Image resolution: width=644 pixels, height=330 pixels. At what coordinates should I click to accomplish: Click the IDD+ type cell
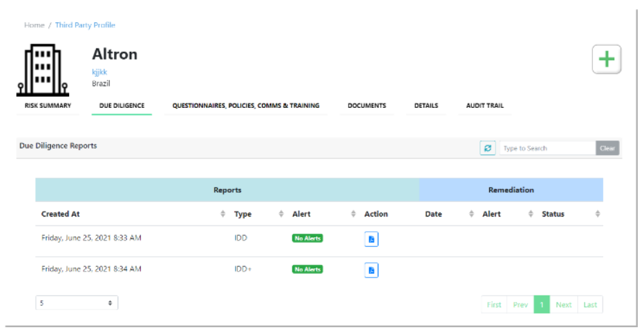coord(243,268)
